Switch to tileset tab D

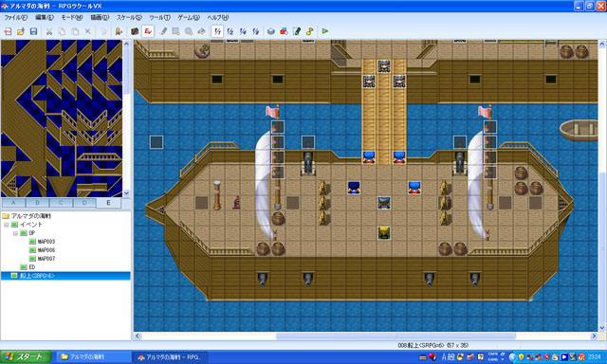(x=84, y=203)
